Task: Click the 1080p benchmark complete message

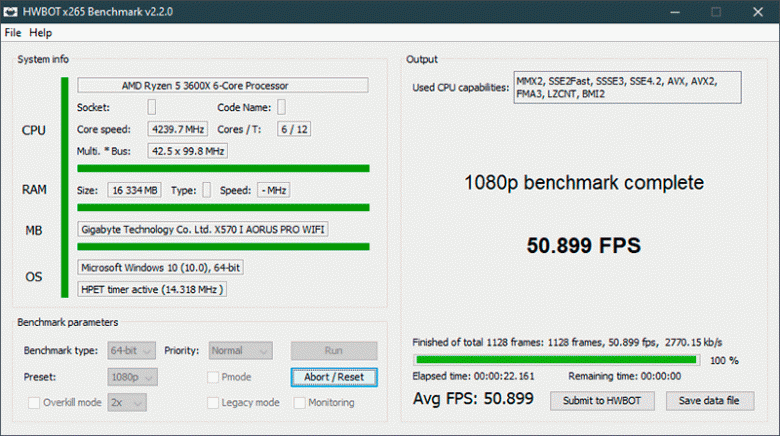Action: point(584,183)
